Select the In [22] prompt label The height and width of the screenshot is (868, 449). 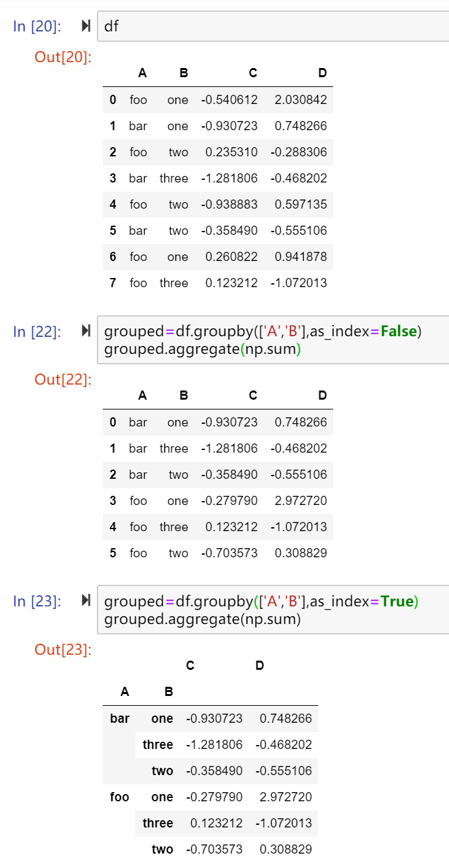point(37,332)
